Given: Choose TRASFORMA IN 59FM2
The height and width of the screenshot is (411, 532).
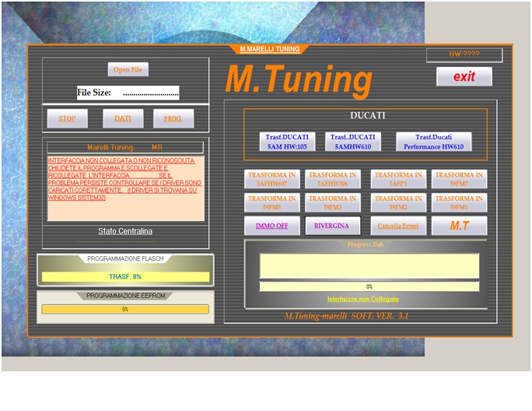Looking at the screenshot, I should click(x=398, y=202).
